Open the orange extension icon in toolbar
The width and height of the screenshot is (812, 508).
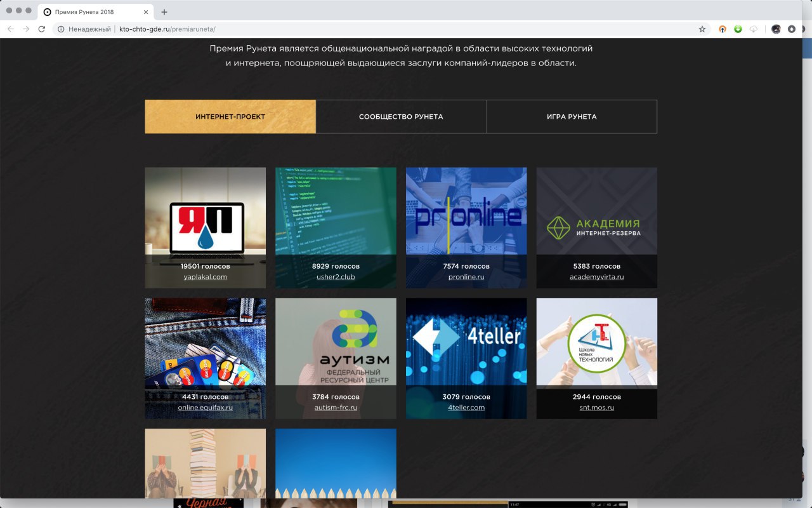pos(722,29)
